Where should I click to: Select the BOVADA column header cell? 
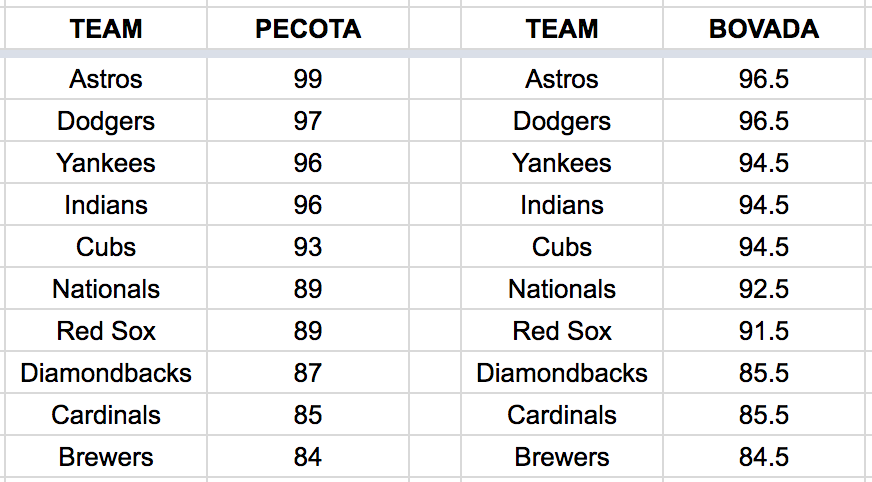(x=764, y=29)
